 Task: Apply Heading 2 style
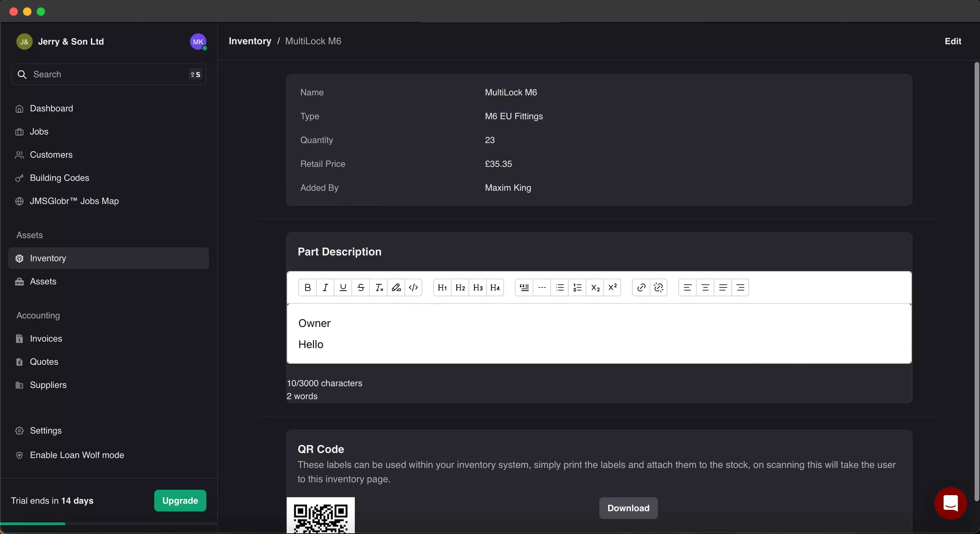click(460, 287)
